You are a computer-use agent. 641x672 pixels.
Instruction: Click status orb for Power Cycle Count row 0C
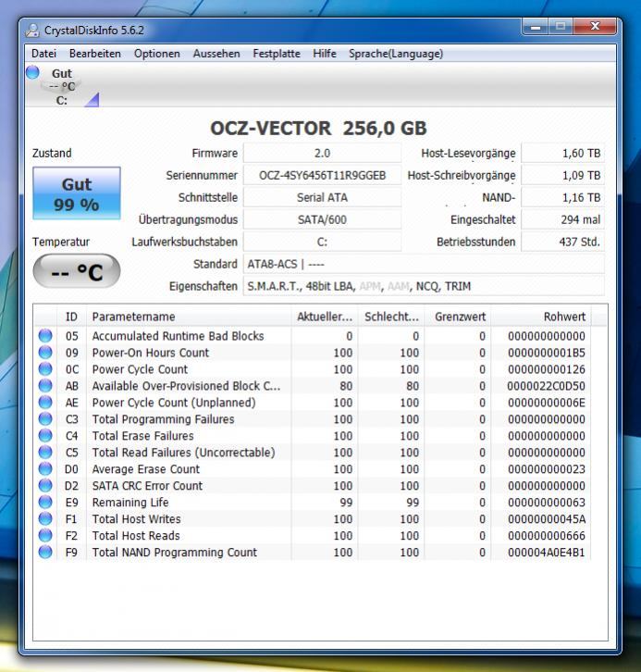pos(45,369)
